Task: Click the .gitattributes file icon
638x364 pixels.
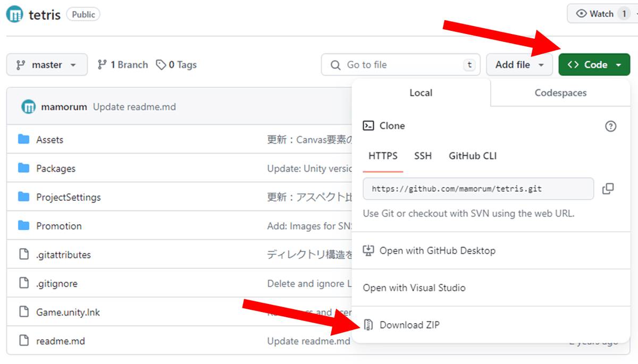Action: (23, 254)
